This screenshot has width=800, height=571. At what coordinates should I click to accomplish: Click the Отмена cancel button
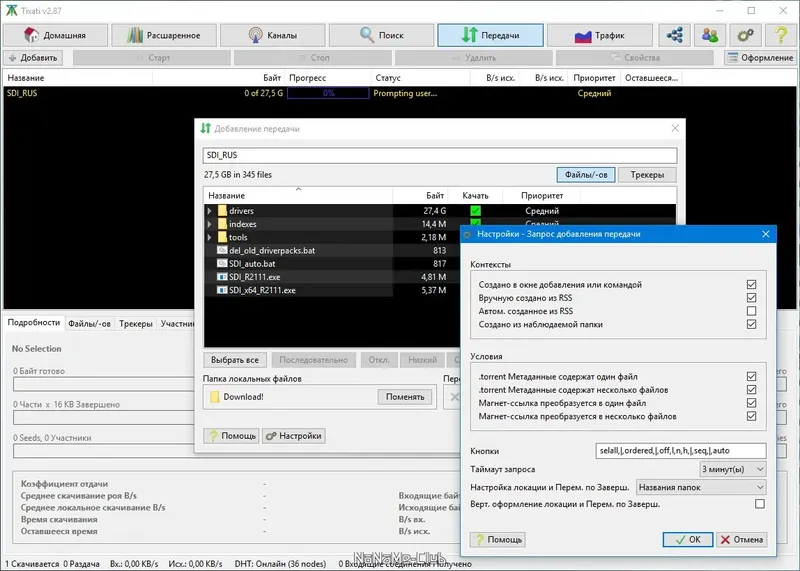point(741,539)
